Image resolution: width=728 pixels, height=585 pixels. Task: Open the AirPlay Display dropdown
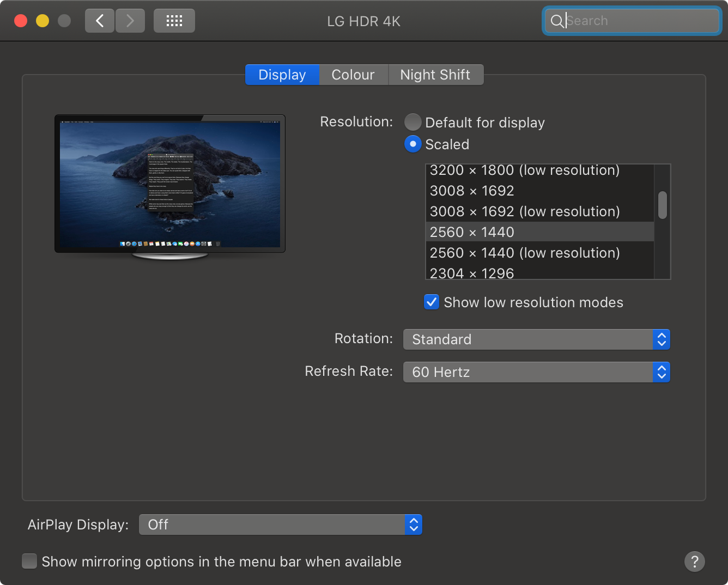pos(281,525)
